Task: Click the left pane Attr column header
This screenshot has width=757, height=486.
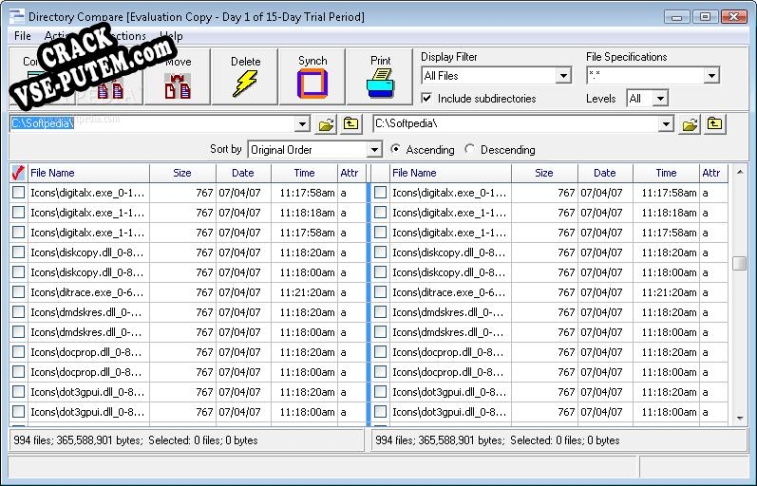Action: 351,173
